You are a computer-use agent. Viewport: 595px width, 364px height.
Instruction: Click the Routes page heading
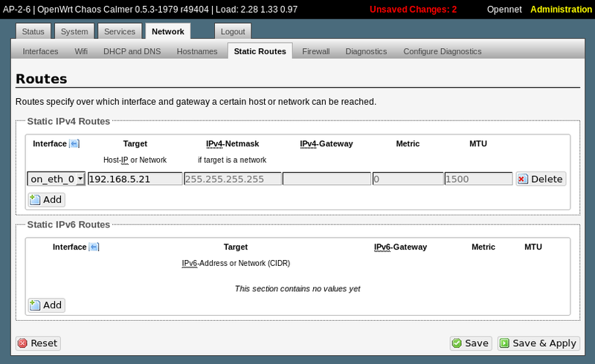point(42,79)
